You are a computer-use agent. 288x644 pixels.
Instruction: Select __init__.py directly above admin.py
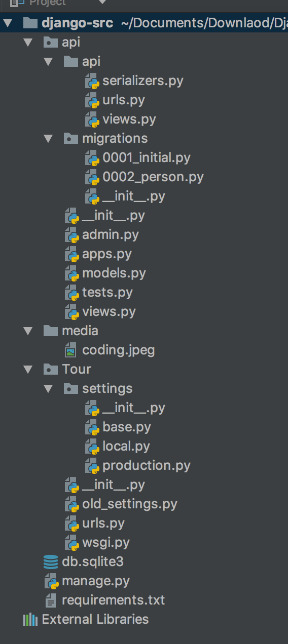(x=114, y=216)
